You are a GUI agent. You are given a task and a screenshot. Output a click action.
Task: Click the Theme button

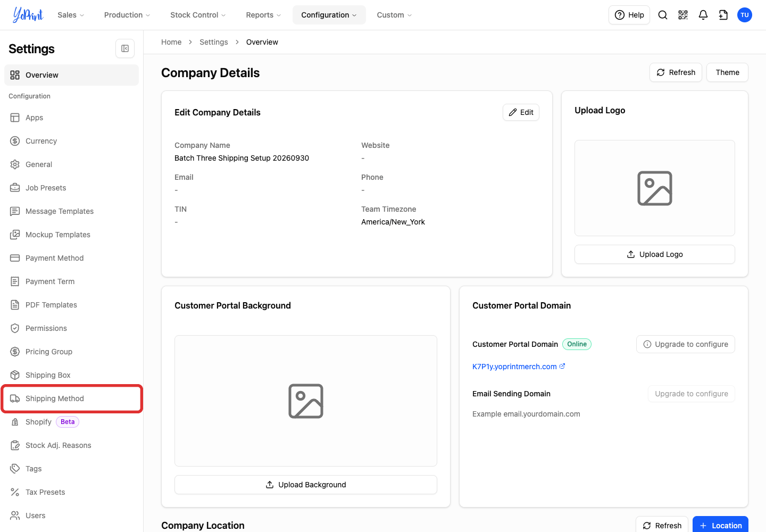pos(727,72)
